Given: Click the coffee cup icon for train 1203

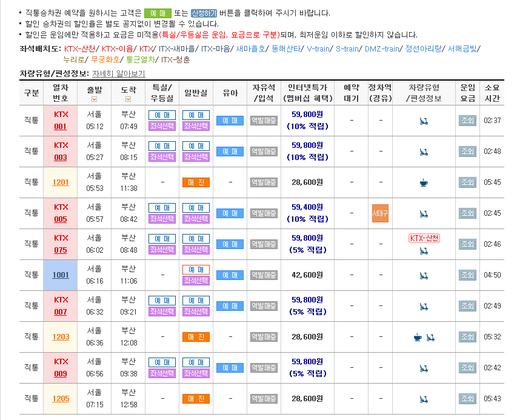Looking at the screenshot, I should coord(418,337).
